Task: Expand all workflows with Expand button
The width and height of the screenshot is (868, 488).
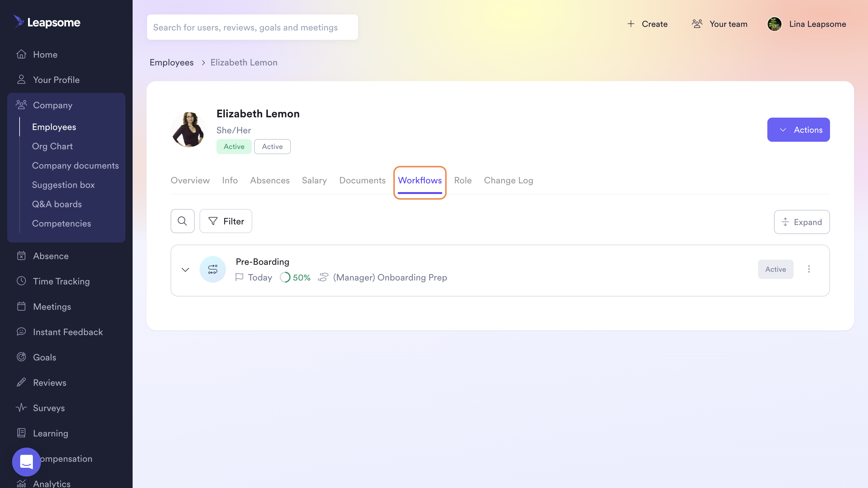Action: [x=802, y=222]
